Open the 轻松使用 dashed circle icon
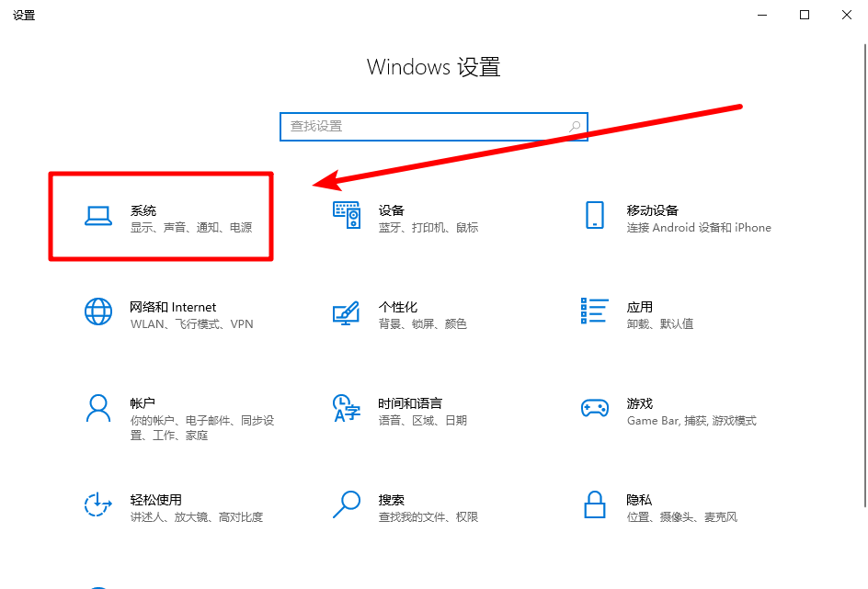 [98, 504]
